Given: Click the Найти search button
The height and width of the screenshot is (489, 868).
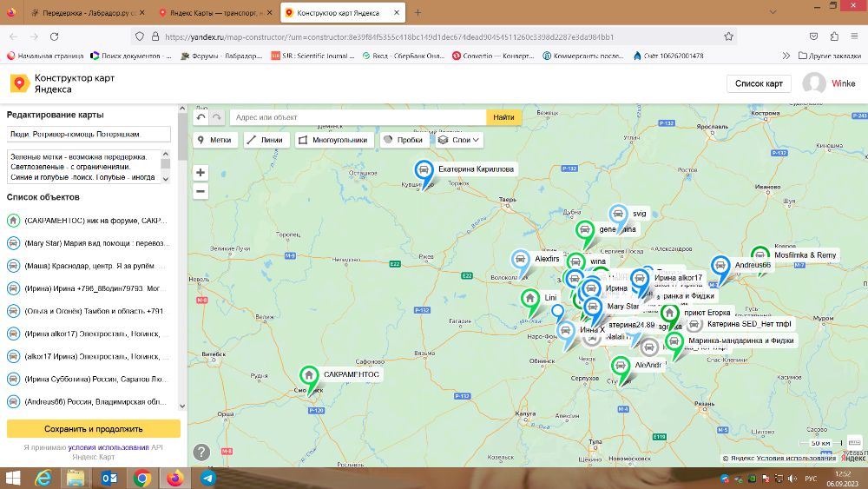Looking at the screenshot, I should pyautogui.click(x=503, y=117).
